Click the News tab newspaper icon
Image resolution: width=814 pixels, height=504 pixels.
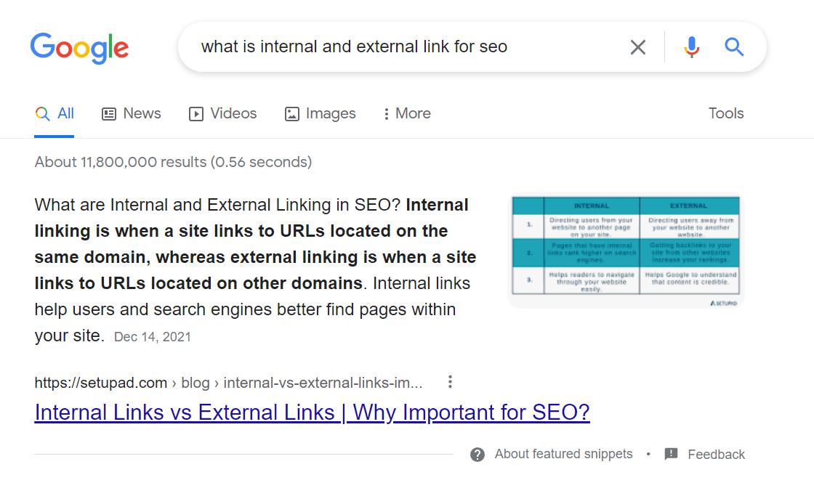tap(109, 113)
